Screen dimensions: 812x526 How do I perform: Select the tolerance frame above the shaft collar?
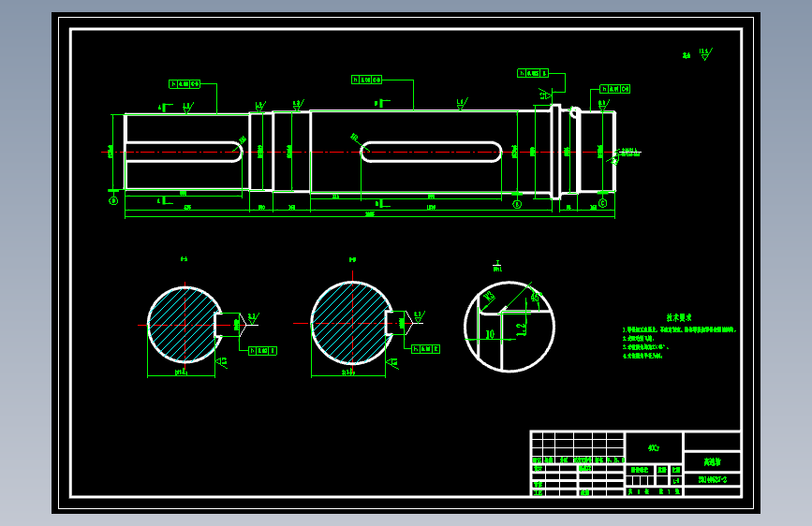[x=533, y=73]
